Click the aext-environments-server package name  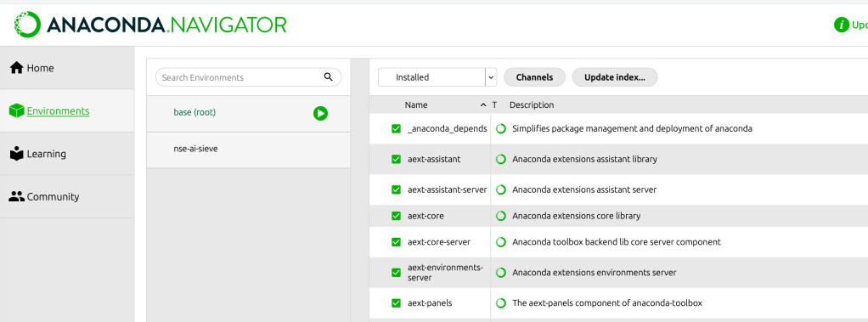point(446,273)
